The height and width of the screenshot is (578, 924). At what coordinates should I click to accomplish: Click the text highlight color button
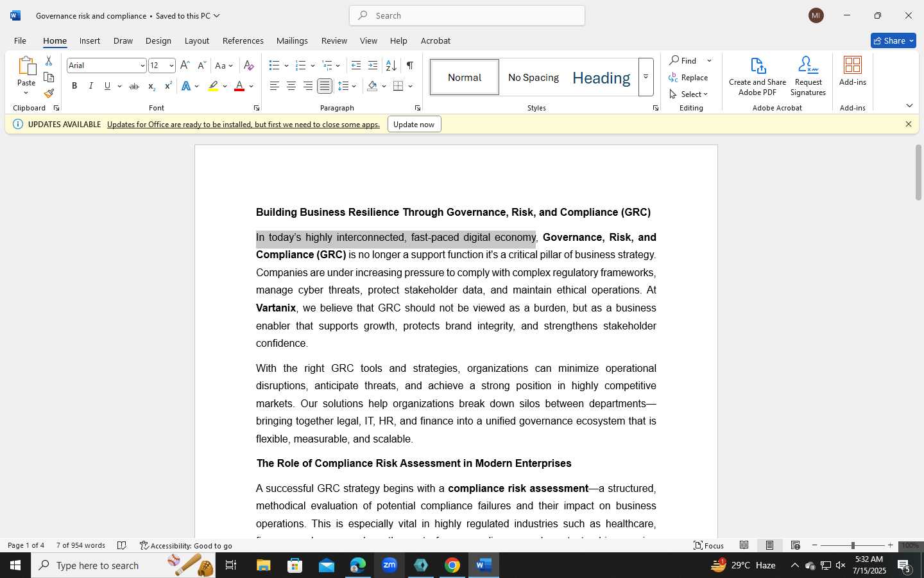pyautogui.click(x=213, y=86)
